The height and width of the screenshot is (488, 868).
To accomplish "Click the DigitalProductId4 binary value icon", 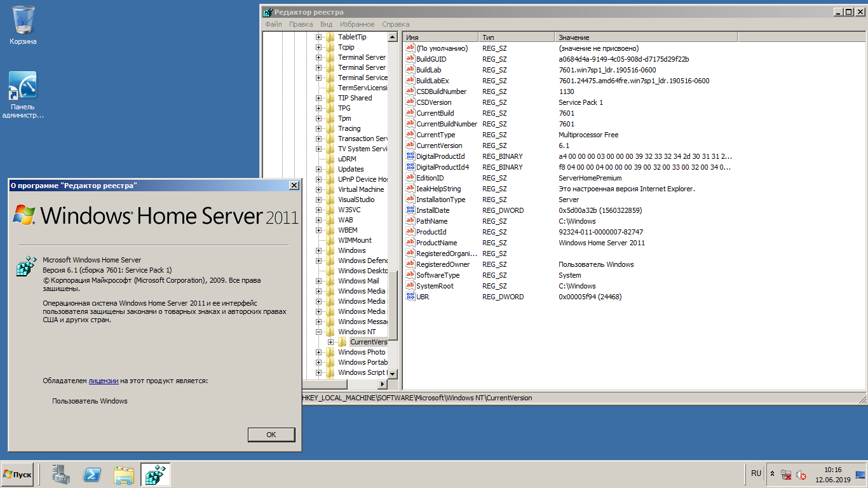I will pyautogui.click(x=410, y=167).
